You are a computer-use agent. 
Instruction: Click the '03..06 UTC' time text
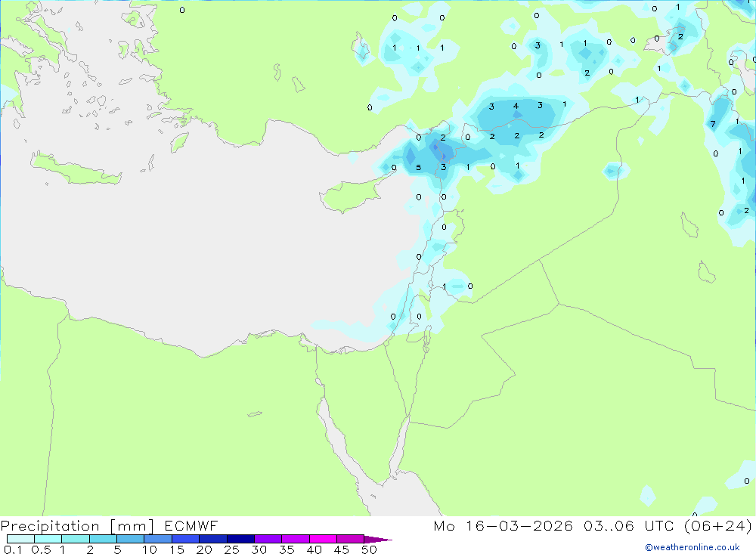click(x=628, y=525)
